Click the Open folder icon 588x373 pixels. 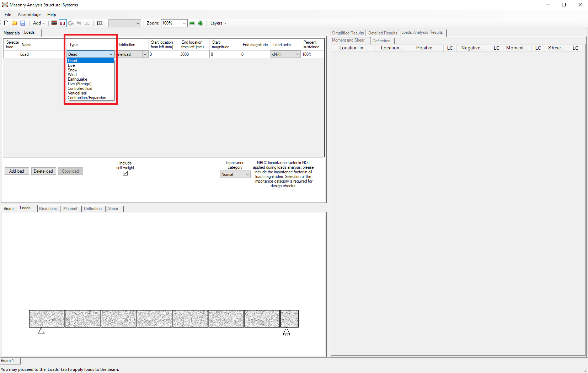click(15, 23)
